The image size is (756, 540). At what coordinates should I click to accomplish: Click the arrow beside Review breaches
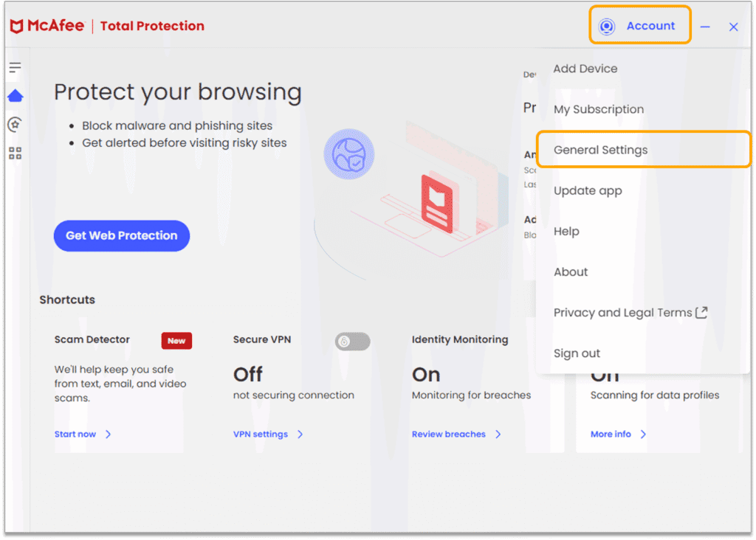(498, 435)
